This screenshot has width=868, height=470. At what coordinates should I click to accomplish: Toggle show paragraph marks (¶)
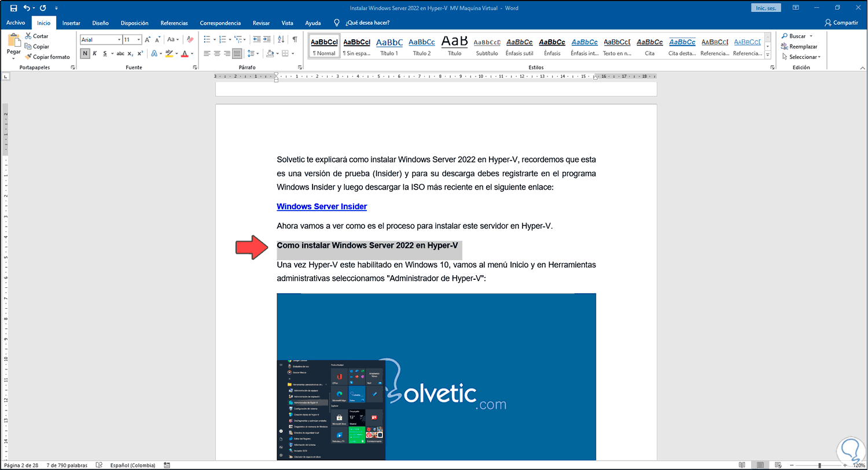point(295,39)
